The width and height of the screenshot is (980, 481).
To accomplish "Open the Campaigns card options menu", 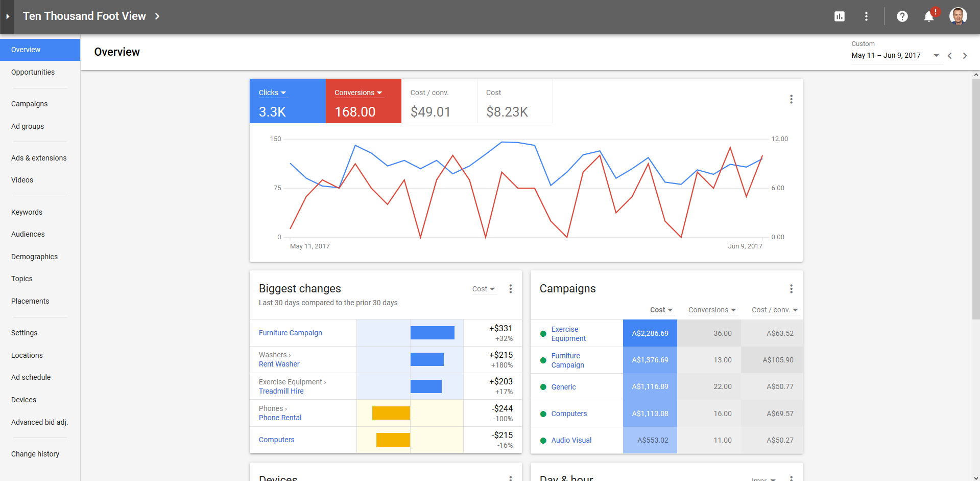I will pyautogui.click(x=791, y=289).
